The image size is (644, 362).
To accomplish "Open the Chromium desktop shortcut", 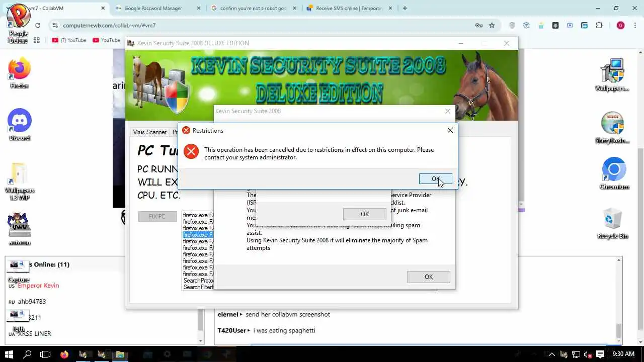I will click(x=614, y=174).
